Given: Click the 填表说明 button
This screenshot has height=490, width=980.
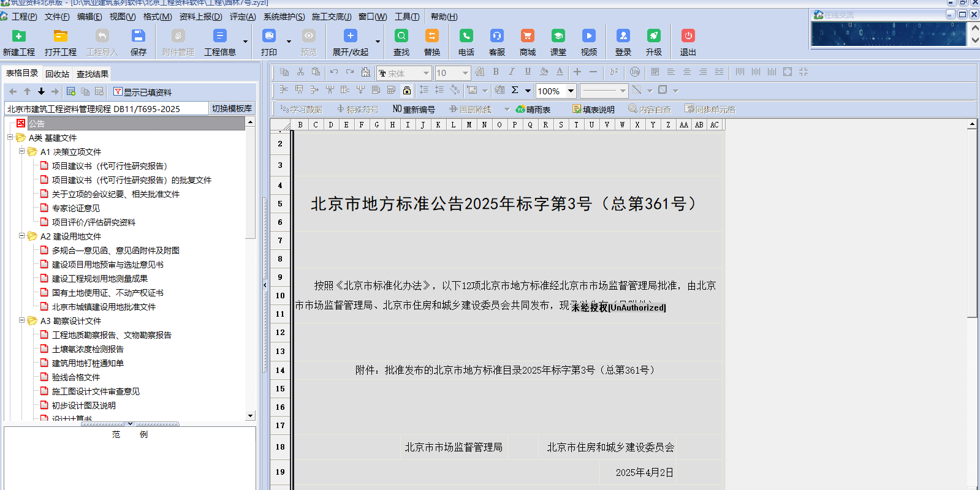Looking at the screenshot, I should [593, 110].
